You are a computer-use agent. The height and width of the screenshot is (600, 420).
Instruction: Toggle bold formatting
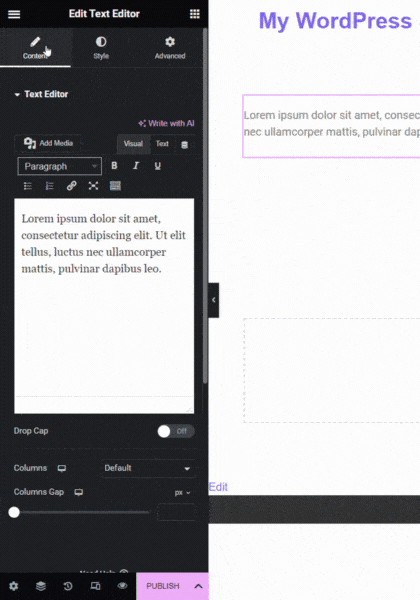click(x=114, y=166)
